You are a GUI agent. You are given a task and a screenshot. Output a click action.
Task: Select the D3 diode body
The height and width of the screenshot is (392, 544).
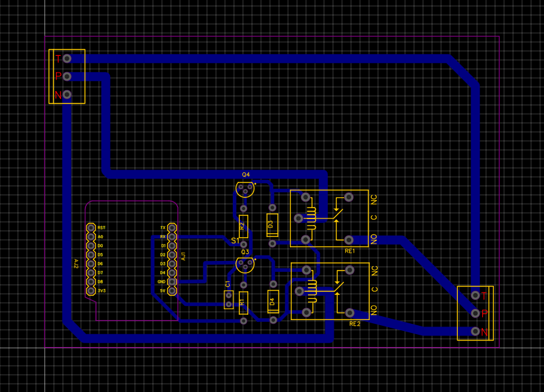(x=273, y=226)
